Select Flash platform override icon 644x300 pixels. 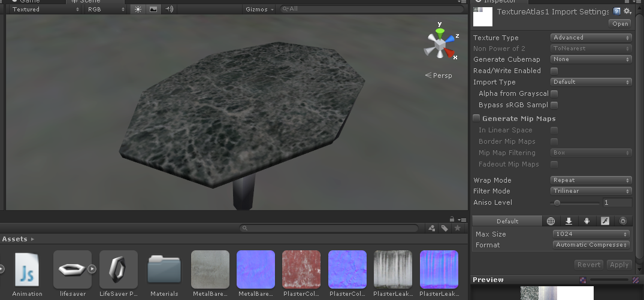(605, 221)
